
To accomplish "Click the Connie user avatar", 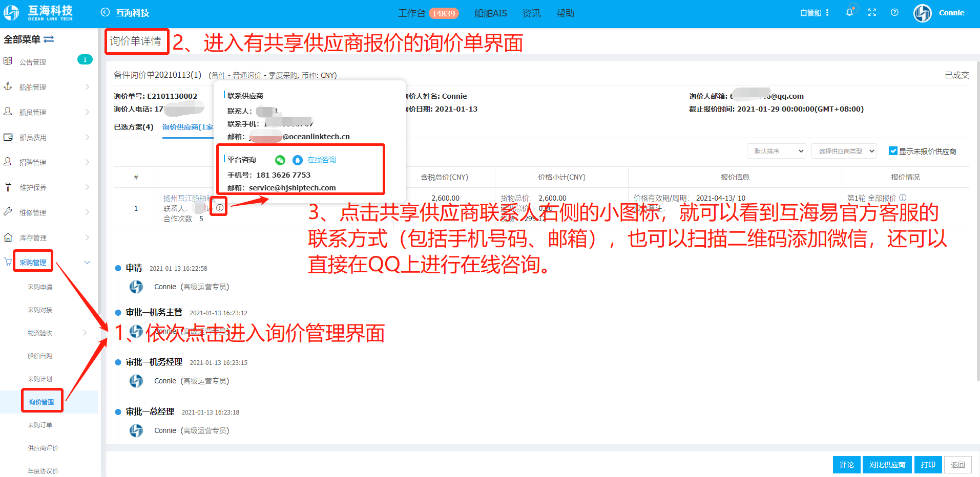I will point(923,13).
